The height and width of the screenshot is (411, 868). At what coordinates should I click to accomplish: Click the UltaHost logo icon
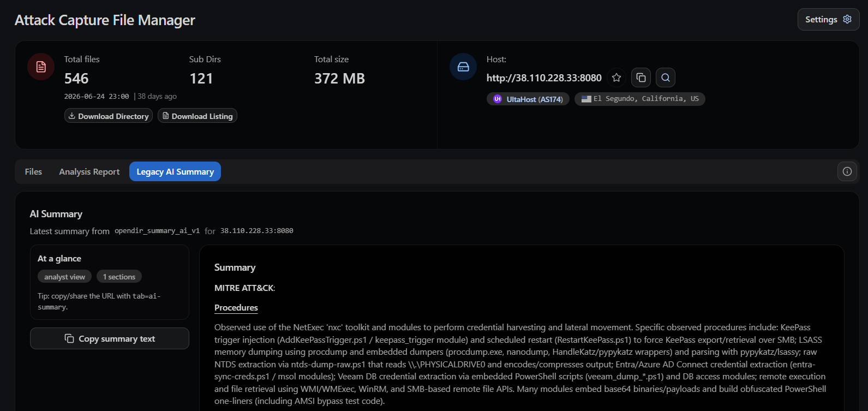click(498, 99)
